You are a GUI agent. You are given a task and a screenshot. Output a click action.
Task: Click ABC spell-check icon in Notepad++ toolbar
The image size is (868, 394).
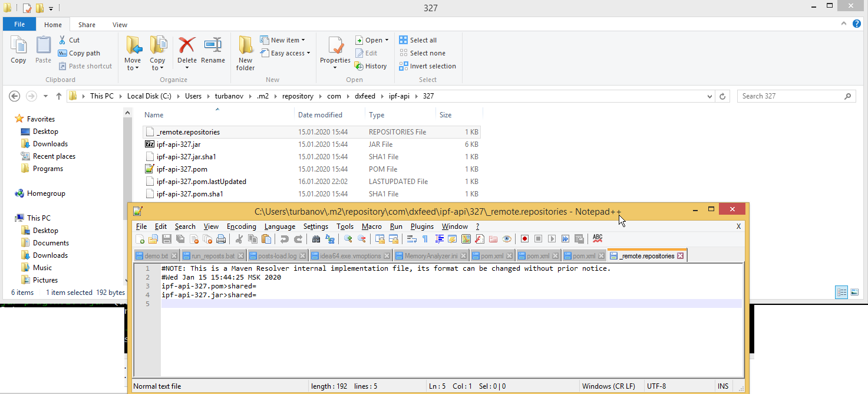[597, 239]
